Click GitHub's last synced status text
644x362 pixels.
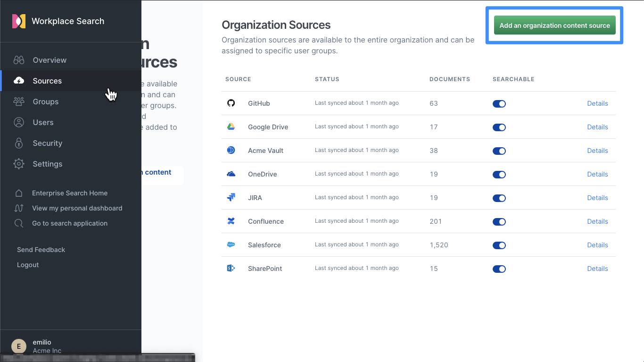[357, 103]
